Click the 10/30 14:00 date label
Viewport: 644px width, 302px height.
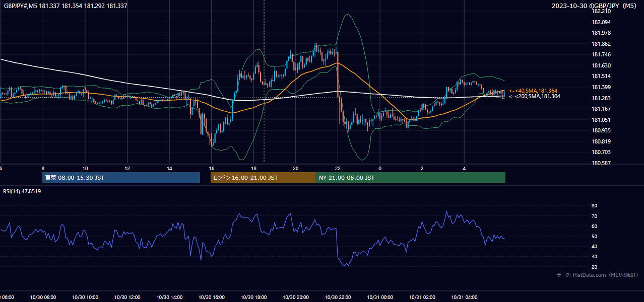pyautogui.click(x=169, y=297)
